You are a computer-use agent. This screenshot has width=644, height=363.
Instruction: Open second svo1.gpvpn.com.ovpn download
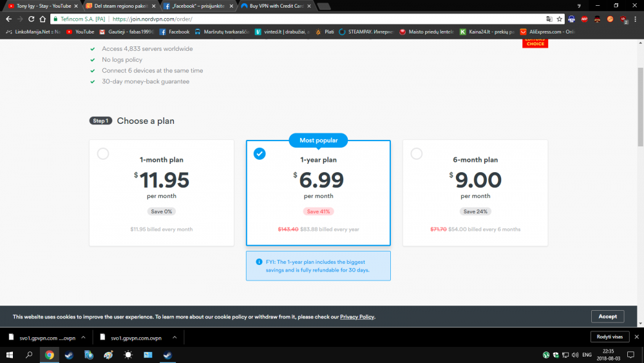(131, 338)
